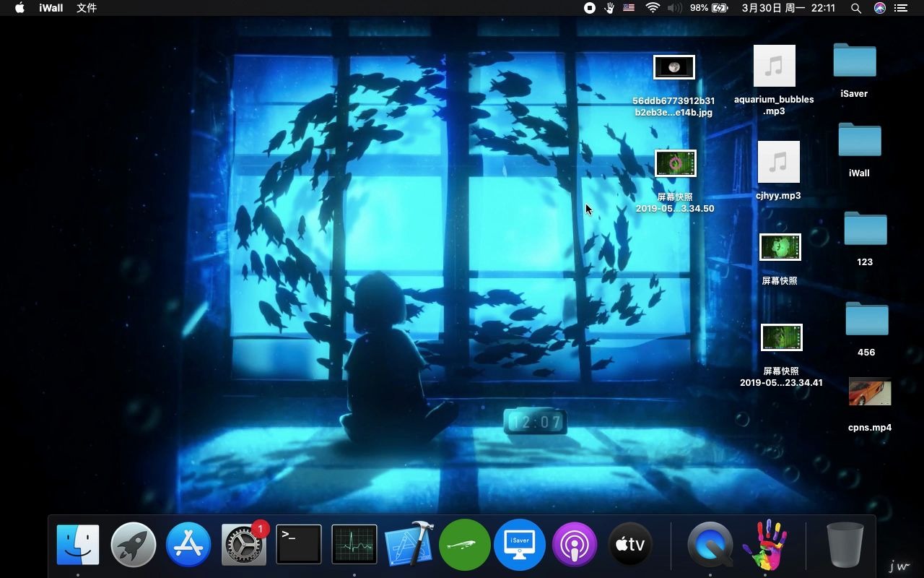Select the iWall folder on desktop
Screen dimensions: 924x578
tap(860, 139)
